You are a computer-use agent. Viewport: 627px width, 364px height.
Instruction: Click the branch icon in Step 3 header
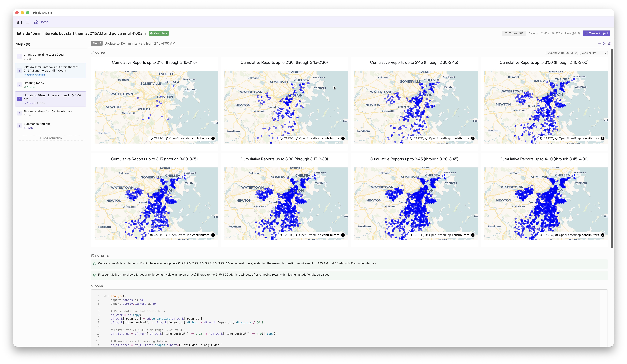point(604,44)
